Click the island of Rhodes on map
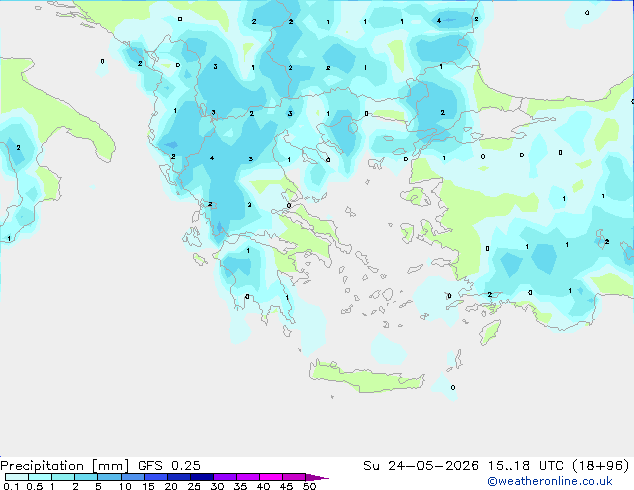634x490 pixels. 490,332
